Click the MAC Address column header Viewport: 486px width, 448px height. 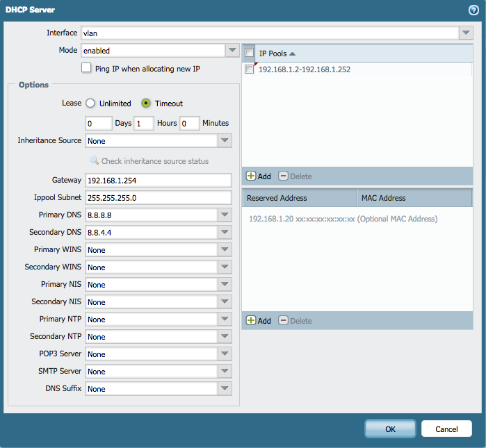point(414,198)
